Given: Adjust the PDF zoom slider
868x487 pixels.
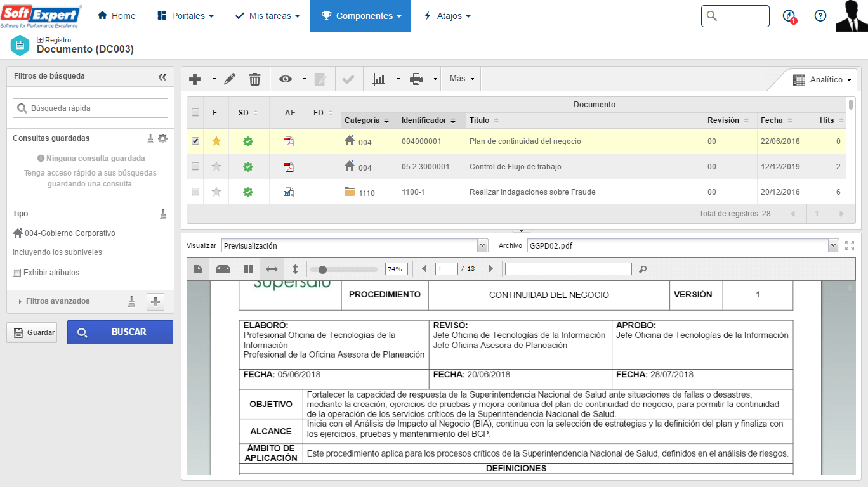Looking at the screenshot, I should coord(322,269).
